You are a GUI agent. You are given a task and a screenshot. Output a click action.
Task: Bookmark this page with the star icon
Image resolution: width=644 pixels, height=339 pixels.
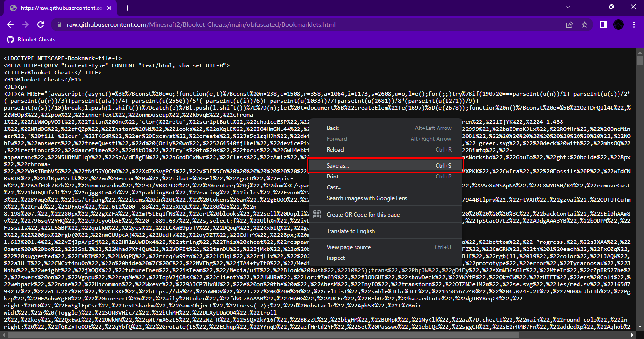(585, 24)
